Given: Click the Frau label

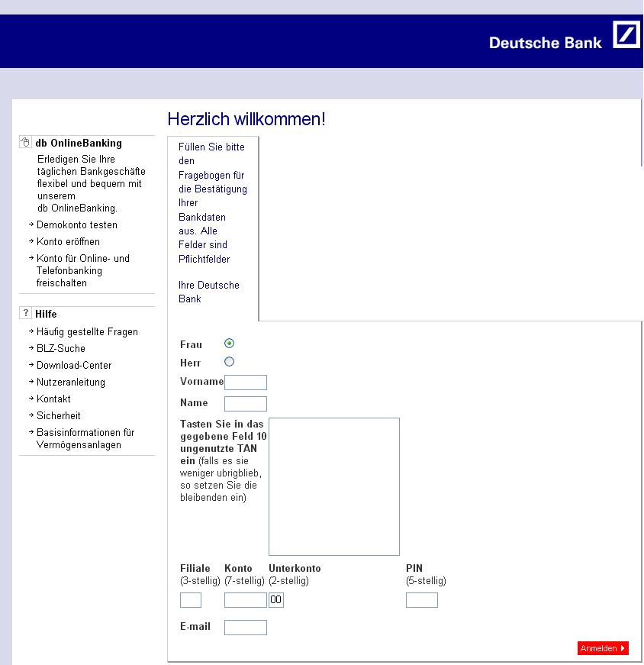Looking at the screenshot, I should click(192, 344).
